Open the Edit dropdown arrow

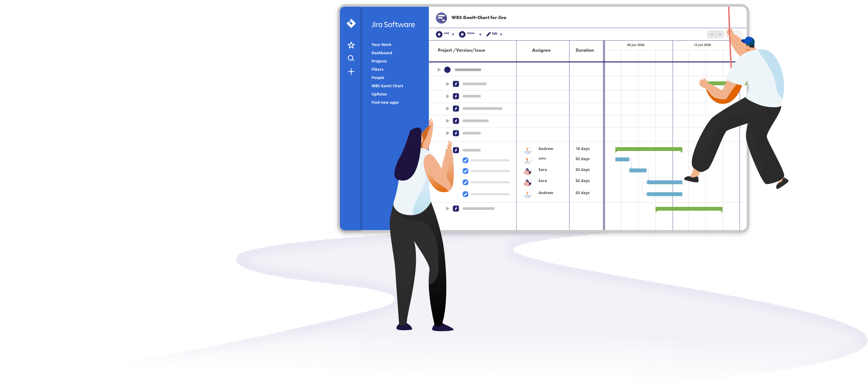click(x=501, y=35)
